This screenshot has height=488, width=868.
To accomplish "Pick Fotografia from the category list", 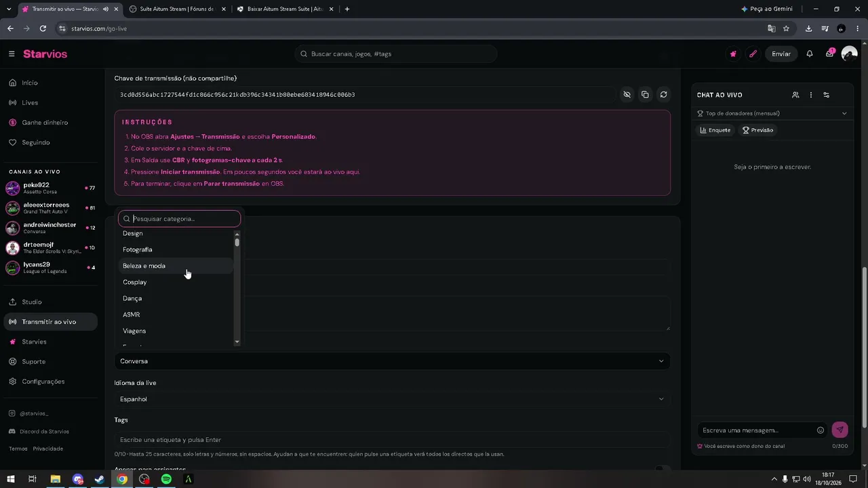I will (x=176, y=249).
